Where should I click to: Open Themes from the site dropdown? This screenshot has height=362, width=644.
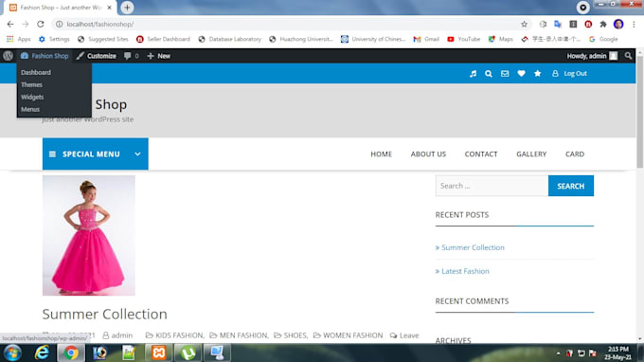click(31, 84)
